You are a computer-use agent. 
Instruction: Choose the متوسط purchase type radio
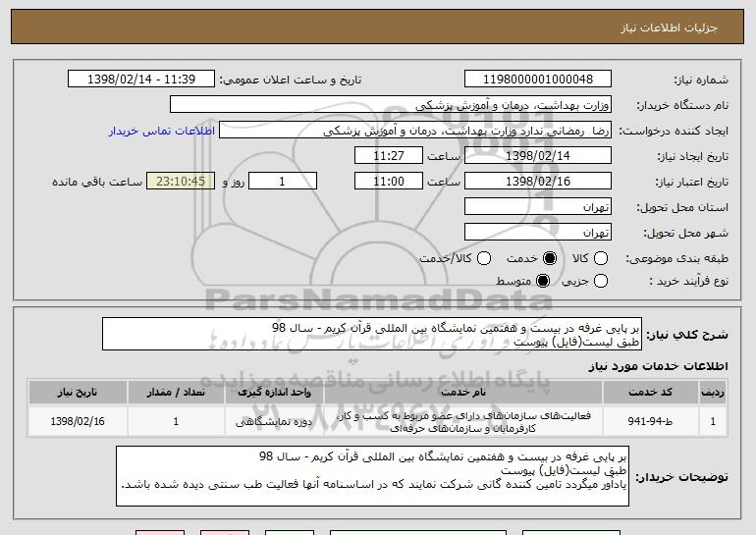pyautogui.click(x=543, y=281)
